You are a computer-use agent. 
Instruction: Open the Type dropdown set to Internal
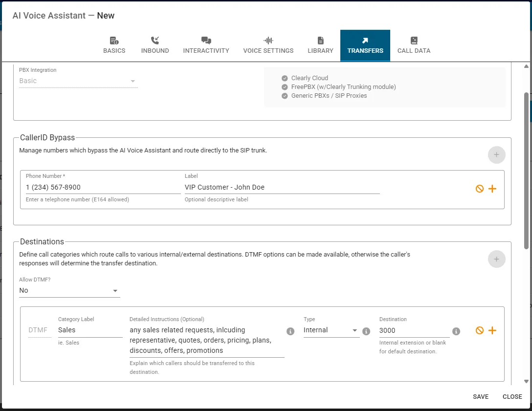[x=332, y=330]
